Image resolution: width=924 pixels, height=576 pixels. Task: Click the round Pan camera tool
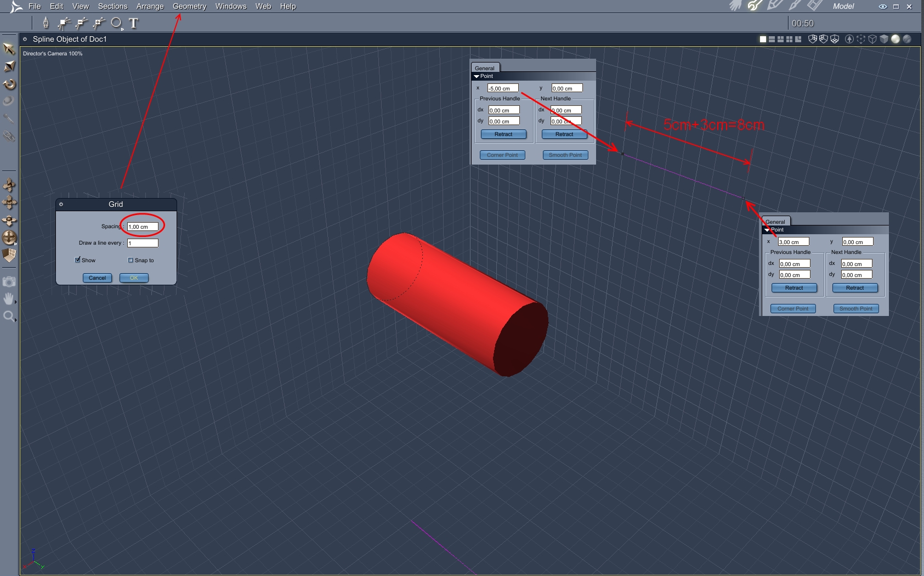pos(9,238)
